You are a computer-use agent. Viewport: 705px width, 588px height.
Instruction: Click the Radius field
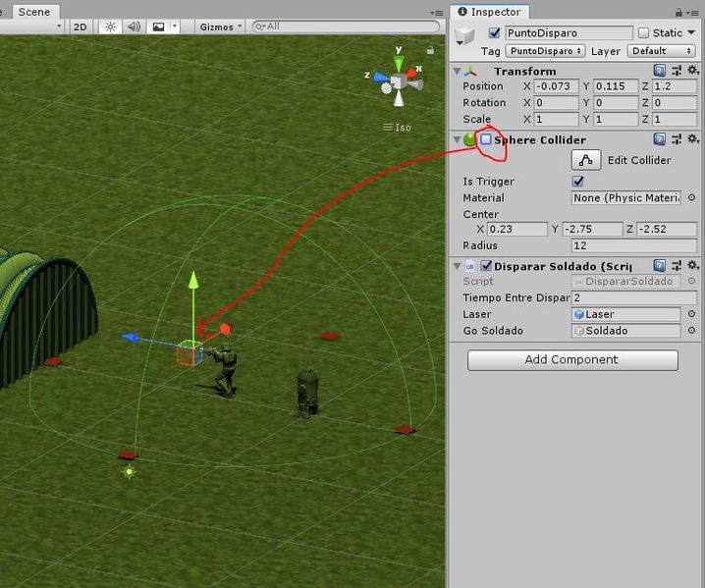pos(634,245)
